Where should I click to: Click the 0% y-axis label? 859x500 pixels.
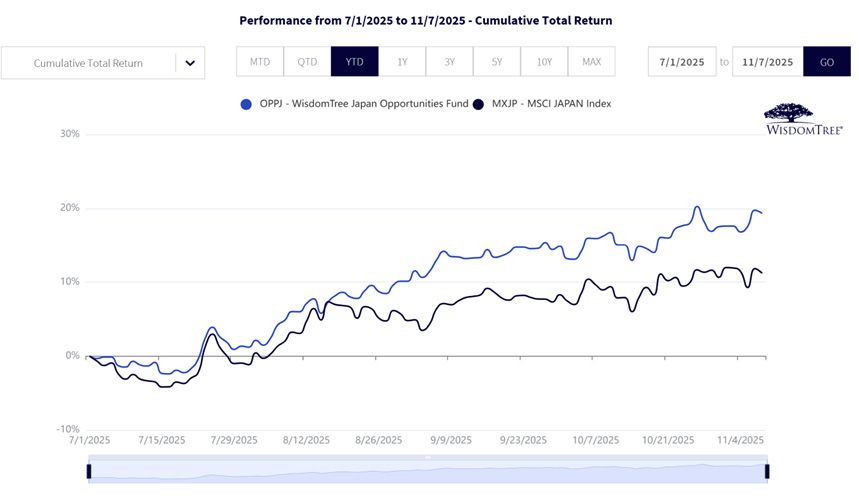72,355
